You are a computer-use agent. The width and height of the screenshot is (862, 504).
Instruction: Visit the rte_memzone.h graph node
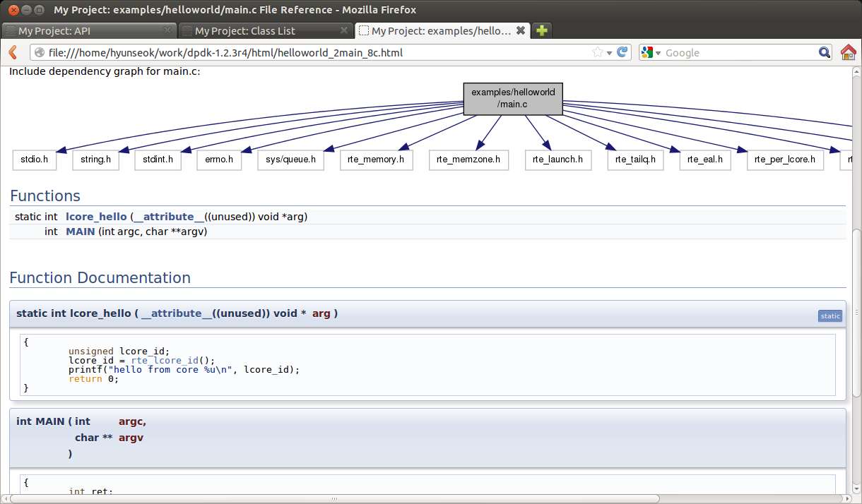(x=468, y=160)
